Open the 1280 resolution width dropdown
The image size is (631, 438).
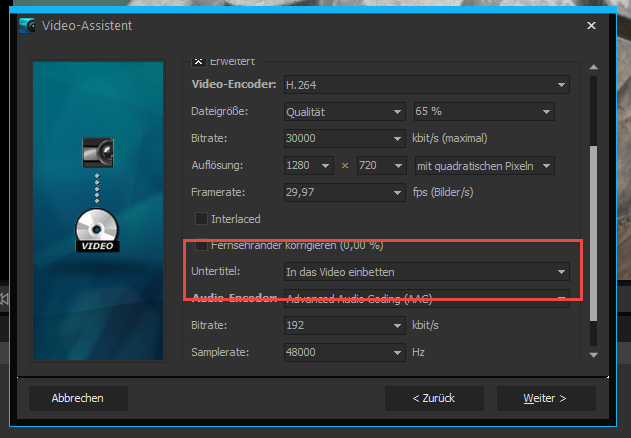click(x=307, y=165)
